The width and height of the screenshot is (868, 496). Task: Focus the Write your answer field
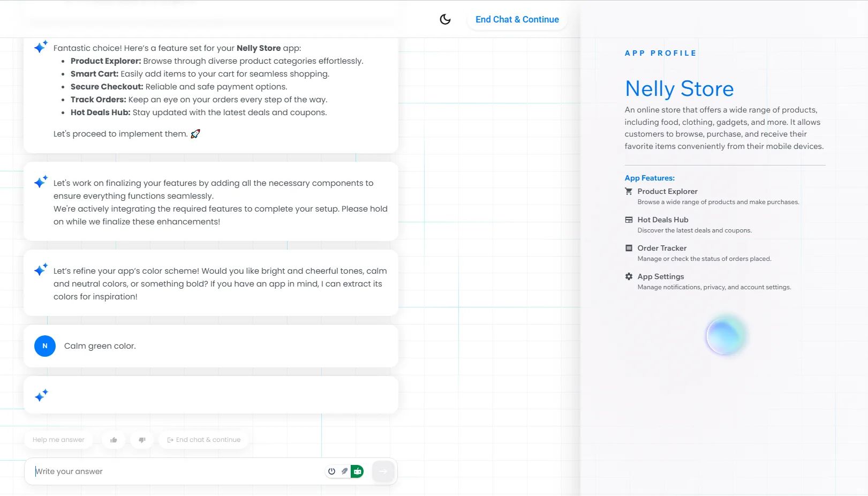[177, 471]
